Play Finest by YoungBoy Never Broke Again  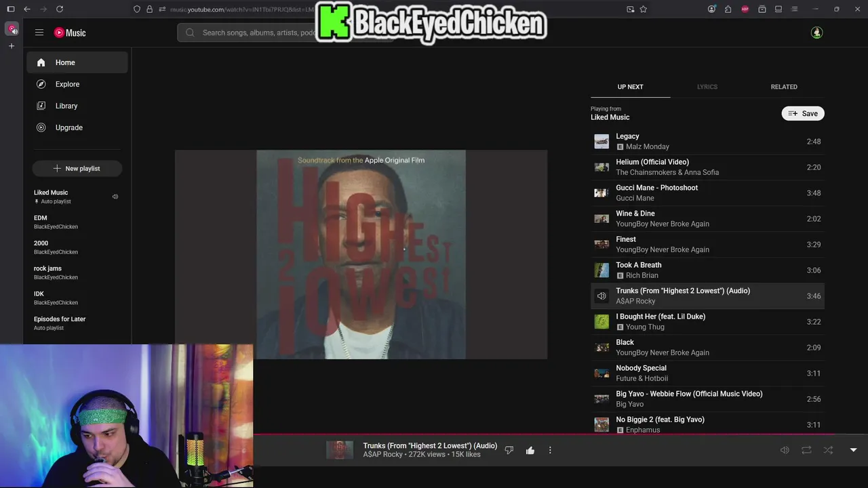click(707, 244)
